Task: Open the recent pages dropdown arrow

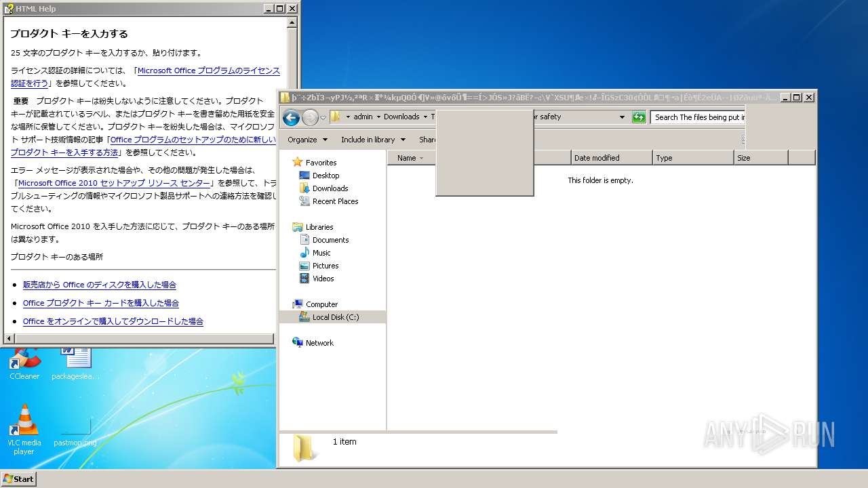Action: pos(323,117)
